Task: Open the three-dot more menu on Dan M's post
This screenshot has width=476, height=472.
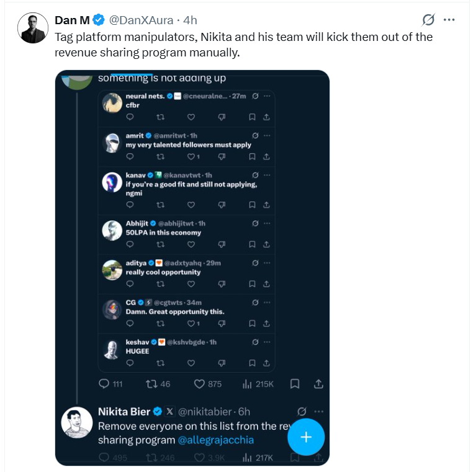Action: tap(449, 20)
